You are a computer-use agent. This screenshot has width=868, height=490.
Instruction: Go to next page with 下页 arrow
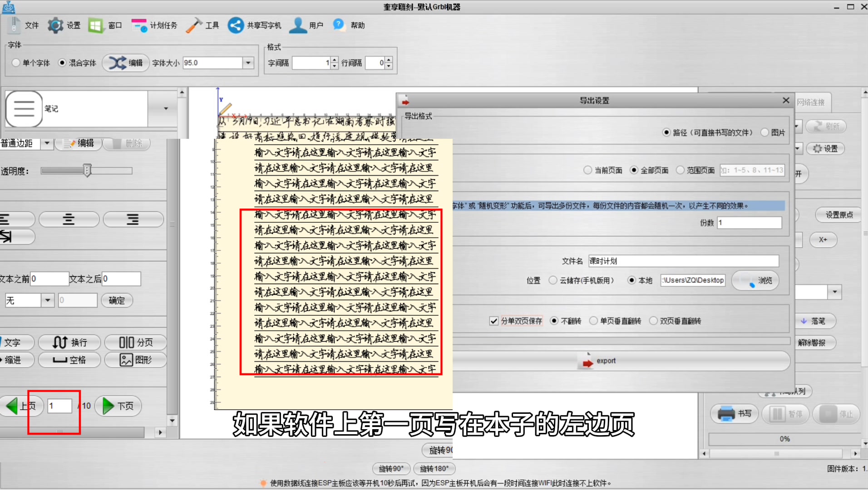pos(118,406)
